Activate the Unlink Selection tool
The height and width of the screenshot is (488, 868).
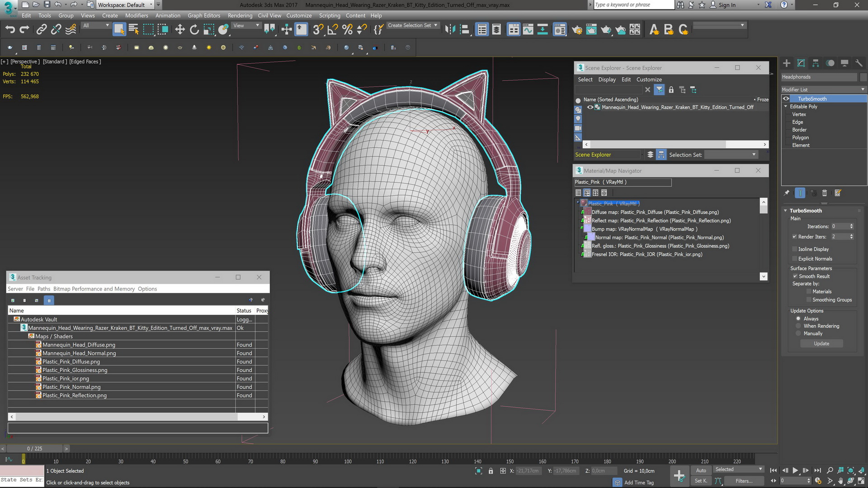tap(56, 30)
